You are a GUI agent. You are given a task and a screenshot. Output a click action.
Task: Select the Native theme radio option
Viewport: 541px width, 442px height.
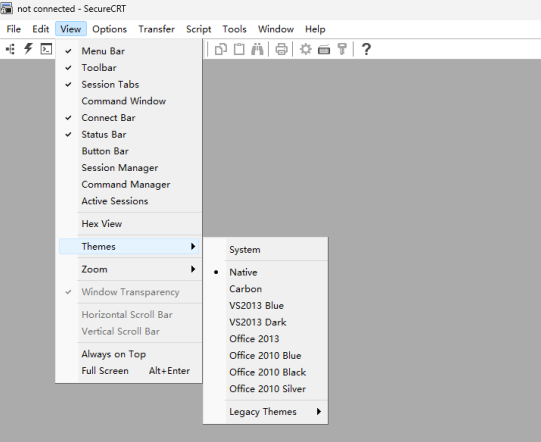click(x=266, y=272)
